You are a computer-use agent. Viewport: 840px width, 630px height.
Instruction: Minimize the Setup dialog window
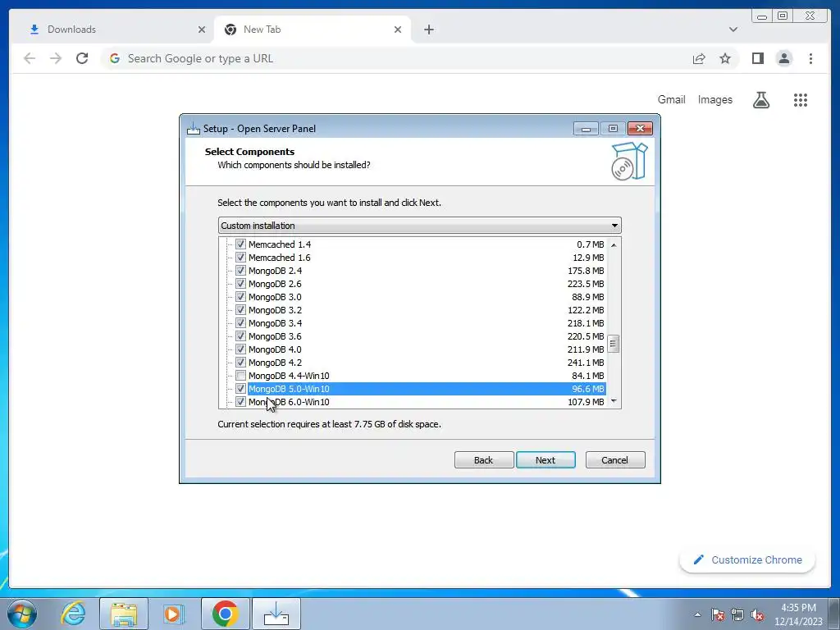click(x=586, y=129)
